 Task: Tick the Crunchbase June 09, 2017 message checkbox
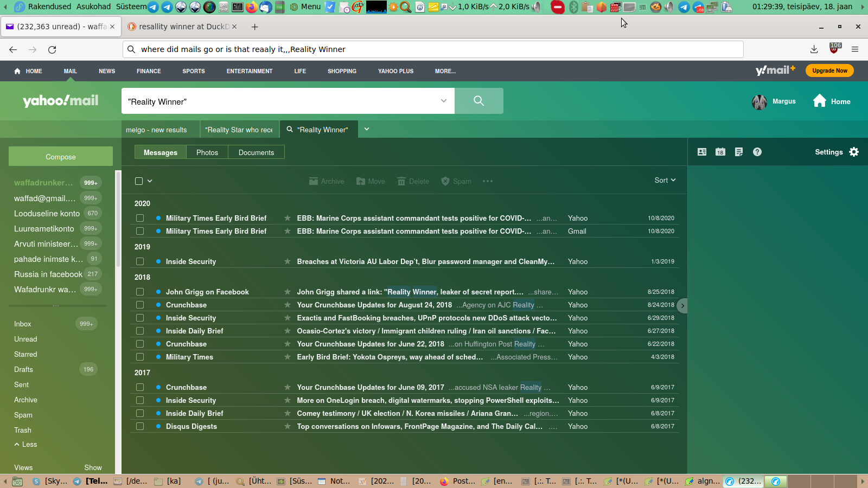coord(140,387)
